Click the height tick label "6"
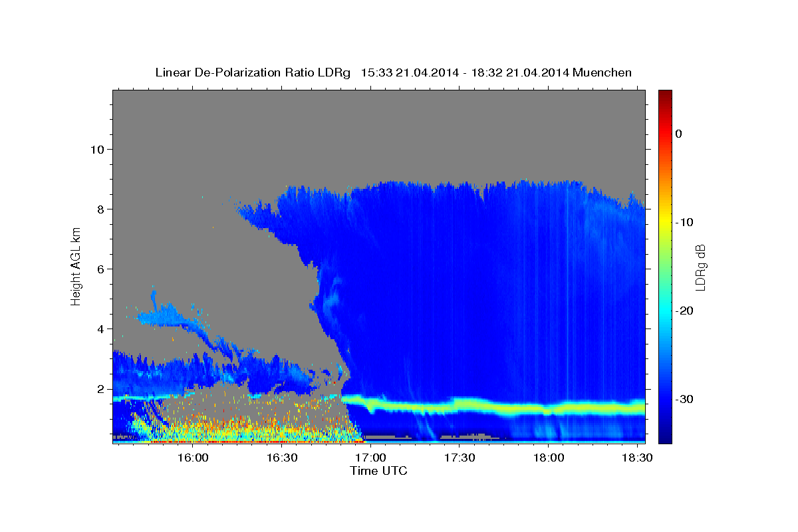 (100, 269)
